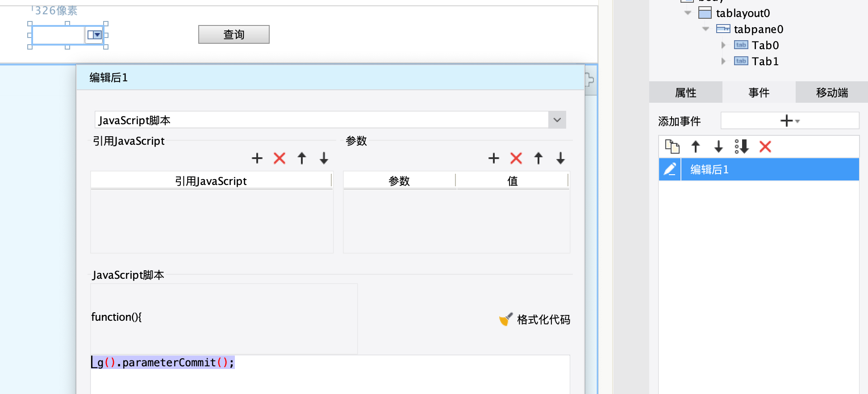
Task: Add a referenced JavaScript entry with plus
Action: (257, 158)
